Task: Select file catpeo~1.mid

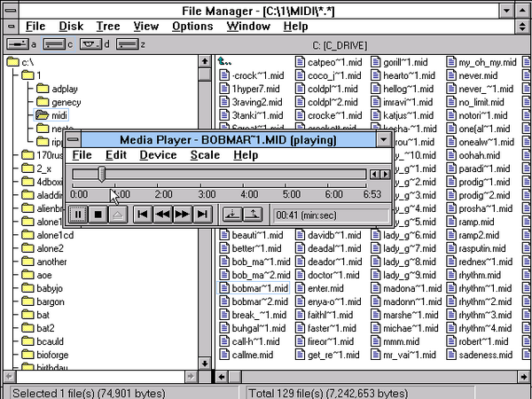Action: [329, 62]
